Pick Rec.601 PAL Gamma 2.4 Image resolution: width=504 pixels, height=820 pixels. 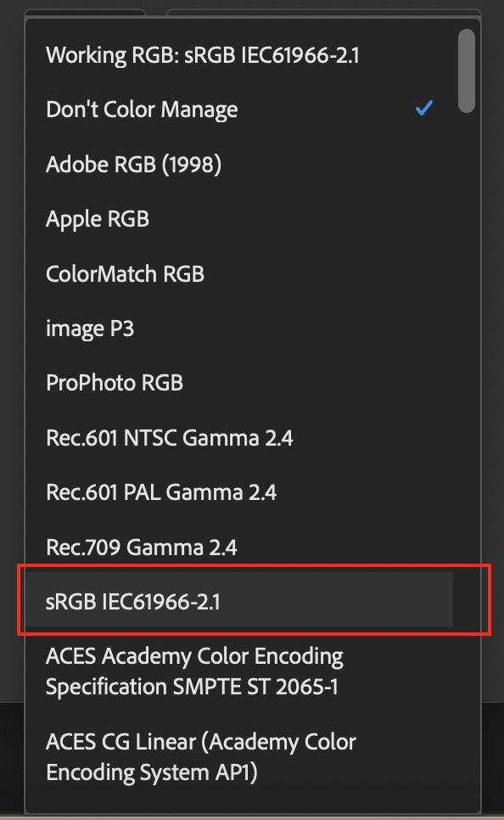pyautogui.click(x=239, y=492)
